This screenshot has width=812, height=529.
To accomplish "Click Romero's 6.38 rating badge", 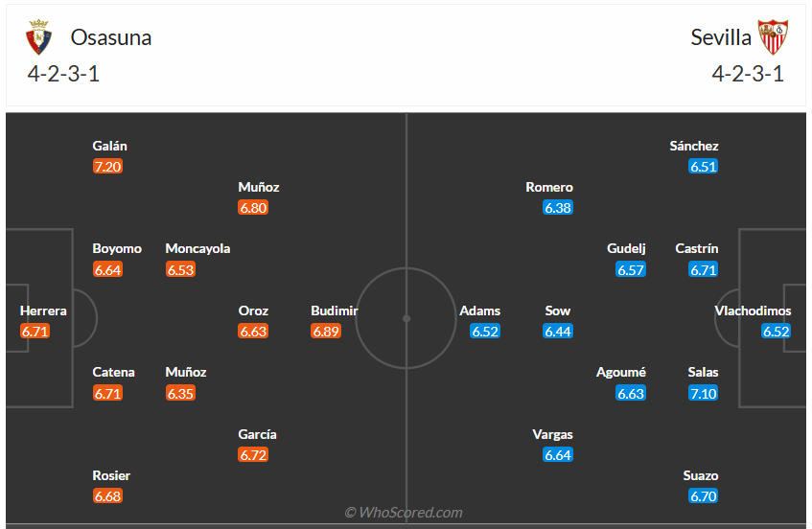I will (558, 208).
